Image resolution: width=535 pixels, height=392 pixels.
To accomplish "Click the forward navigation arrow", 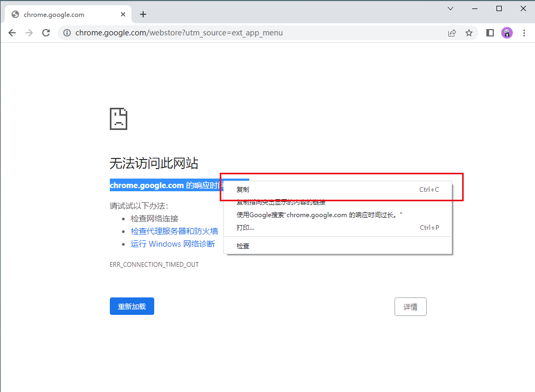I will tap(29, 33).
